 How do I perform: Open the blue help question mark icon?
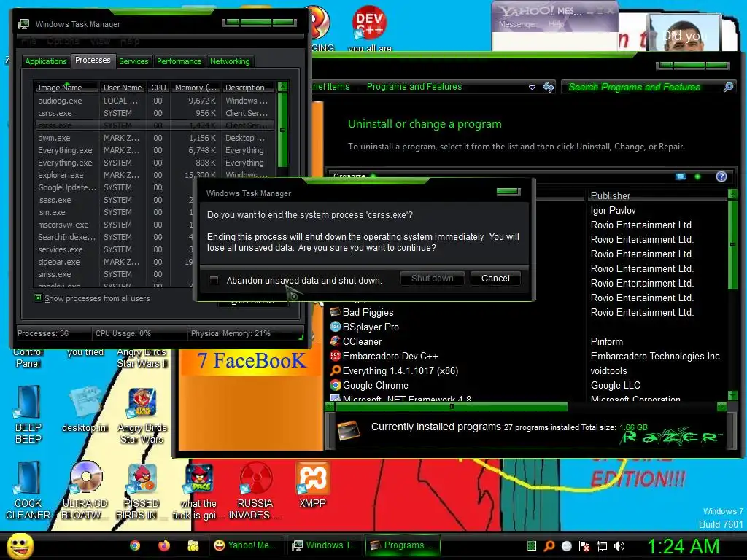tap(721, 176)
